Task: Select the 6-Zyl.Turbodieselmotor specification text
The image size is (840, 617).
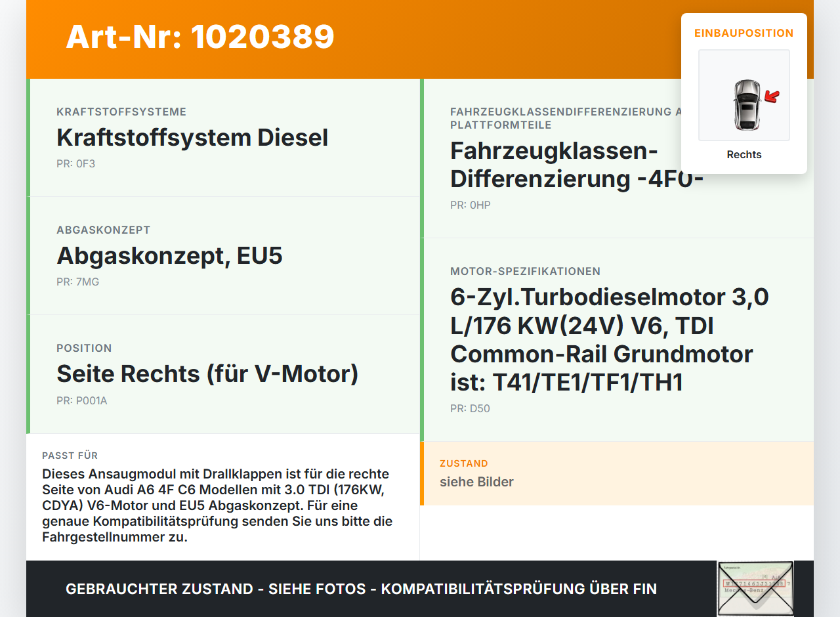Action: click(x=610, y=339)
